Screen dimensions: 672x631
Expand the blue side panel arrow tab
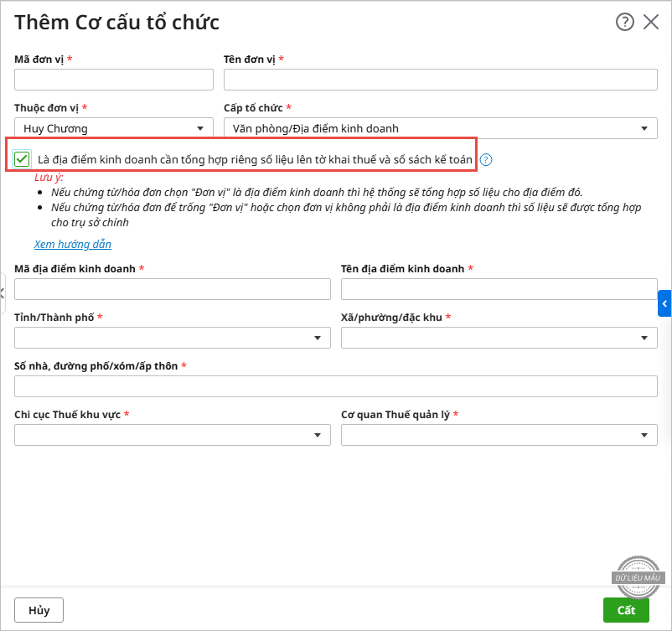[665, 304]
